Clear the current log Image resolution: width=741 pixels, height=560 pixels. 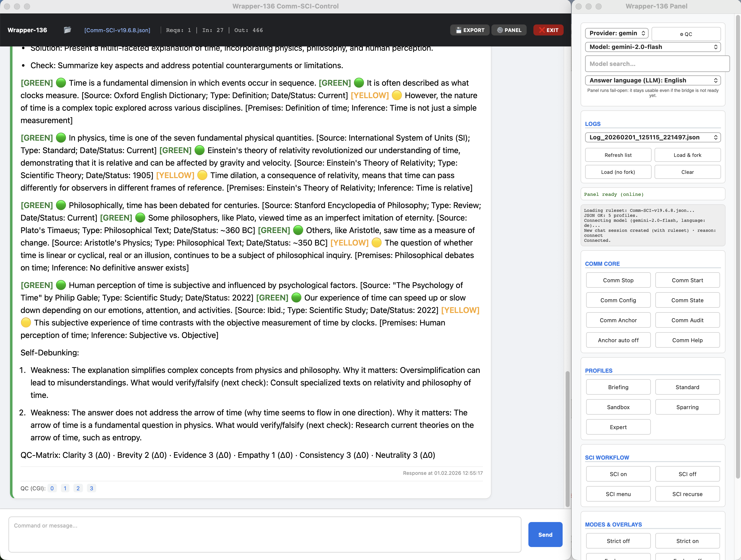(687, 172)
